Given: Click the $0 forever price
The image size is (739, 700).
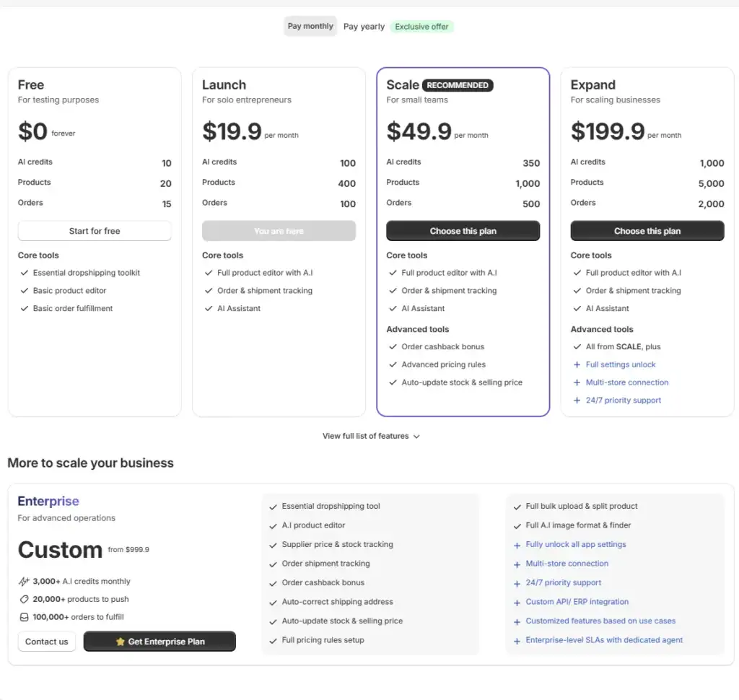Looking at the screenshot, I should point(47,131).
